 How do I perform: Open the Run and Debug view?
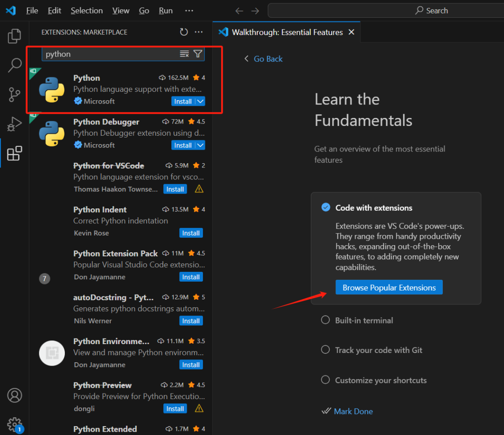[x=14, y=124]
